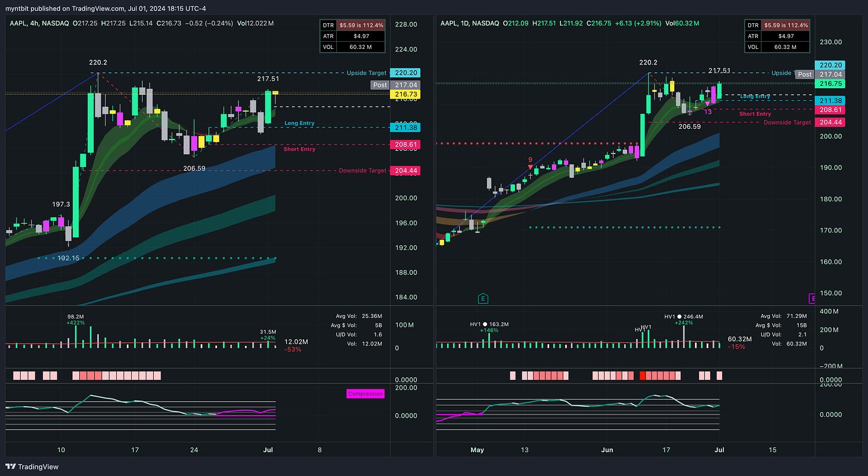Click the 192.15 level annotation
Viewport: 868px width, 476px height.
pyautogui.click(x=69, y=258)
